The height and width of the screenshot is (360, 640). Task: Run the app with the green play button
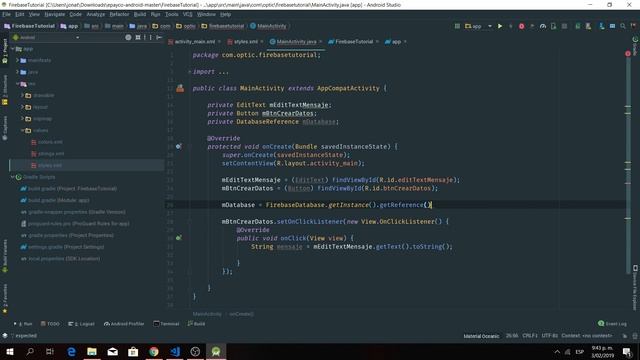[500, 26]
